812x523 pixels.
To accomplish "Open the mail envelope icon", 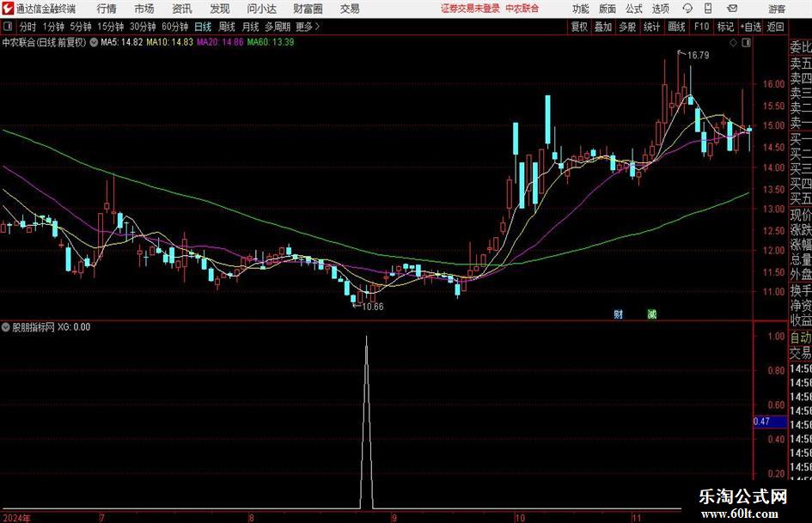I will (732, 9).
